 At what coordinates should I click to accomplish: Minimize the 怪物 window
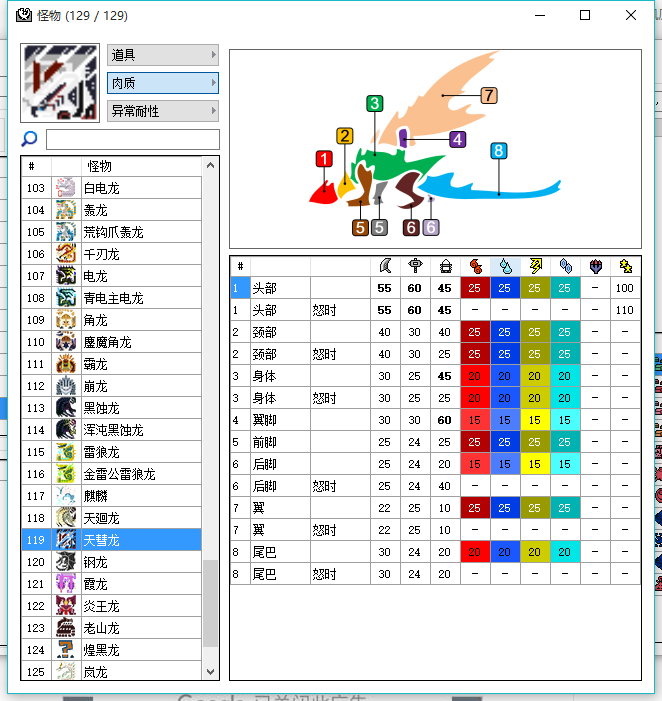click(x=540, y=15)
